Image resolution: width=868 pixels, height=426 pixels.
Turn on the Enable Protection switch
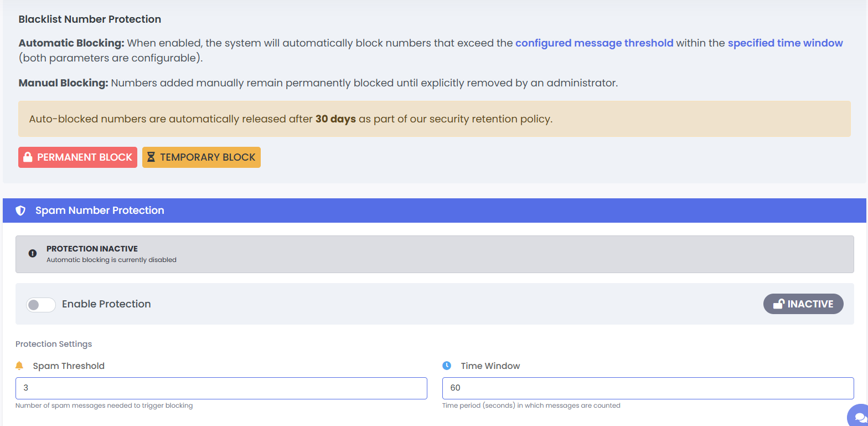click(x=41, y=305)
